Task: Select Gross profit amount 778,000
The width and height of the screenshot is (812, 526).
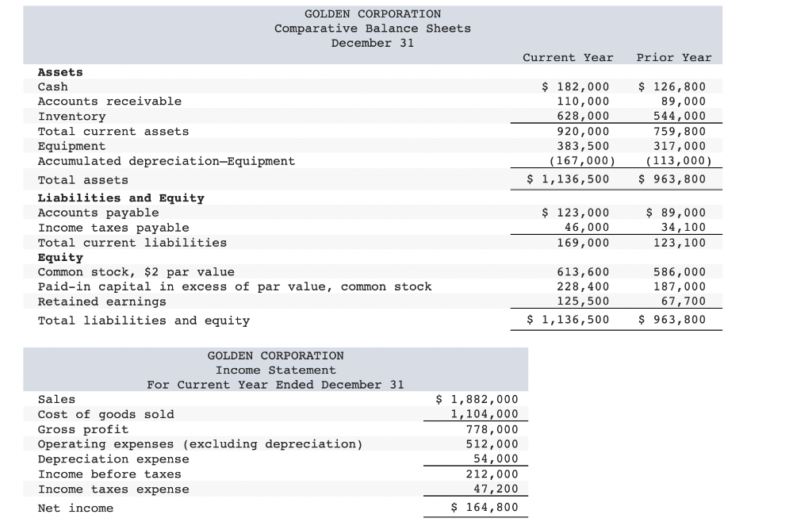Action: 492,429
